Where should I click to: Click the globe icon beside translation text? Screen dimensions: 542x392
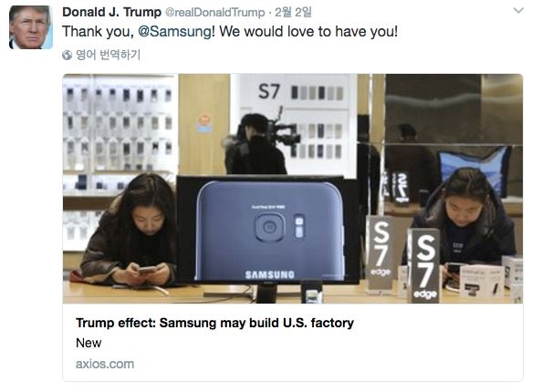pos(67,55)
